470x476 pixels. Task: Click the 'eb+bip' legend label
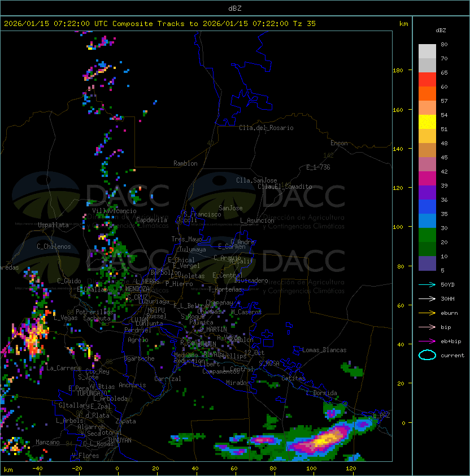point(451,341)
